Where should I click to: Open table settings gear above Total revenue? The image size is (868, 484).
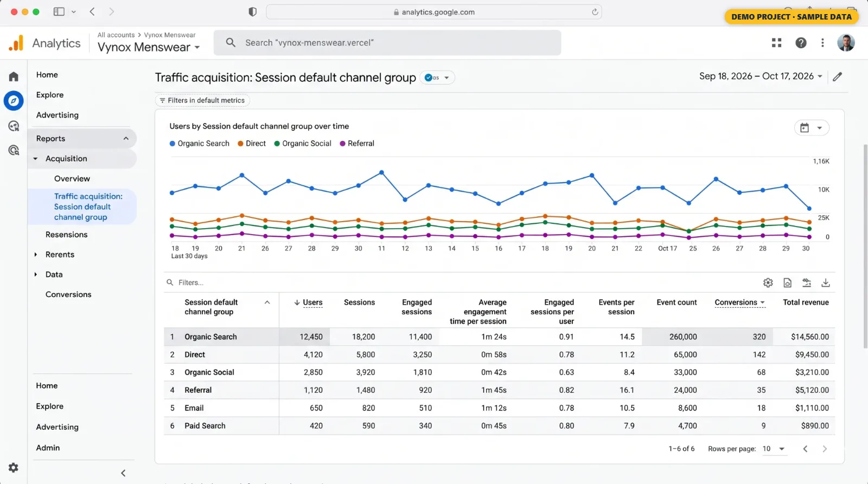point(768,282)
